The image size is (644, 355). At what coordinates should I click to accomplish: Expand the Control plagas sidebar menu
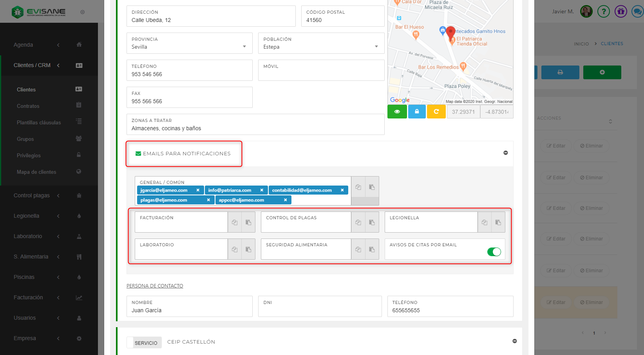tap(32, 196)
